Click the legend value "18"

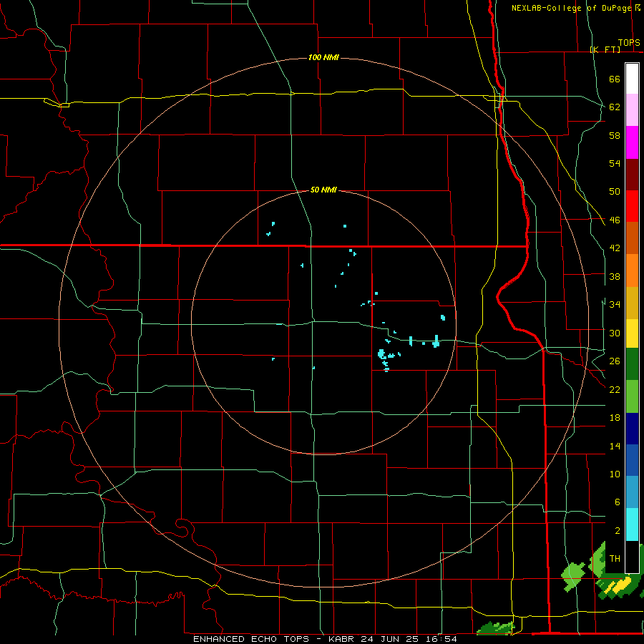(615, 418)
